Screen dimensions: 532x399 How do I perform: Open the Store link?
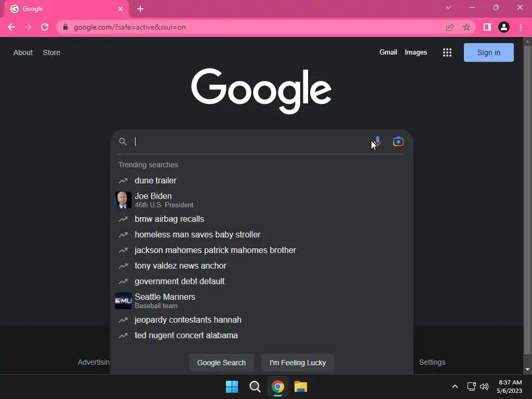[51, 52]
